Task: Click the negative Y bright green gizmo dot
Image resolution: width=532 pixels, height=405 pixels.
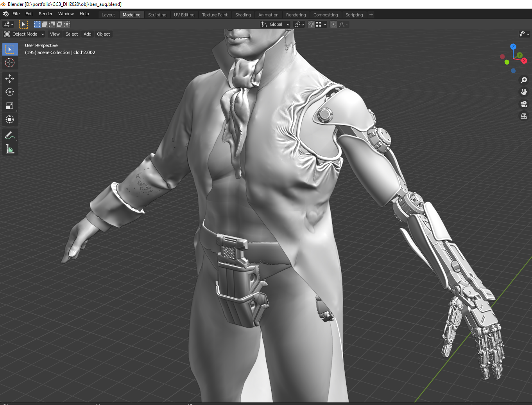Action: 507,62
